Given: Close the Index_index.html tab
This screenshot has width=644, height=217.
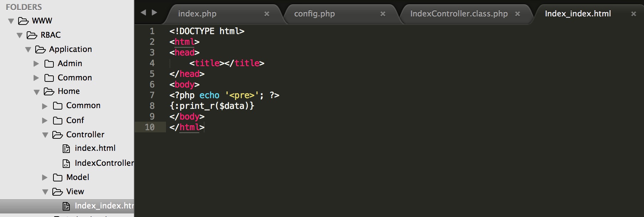Looking at the screenshot, I should click(x=633, y=14).
